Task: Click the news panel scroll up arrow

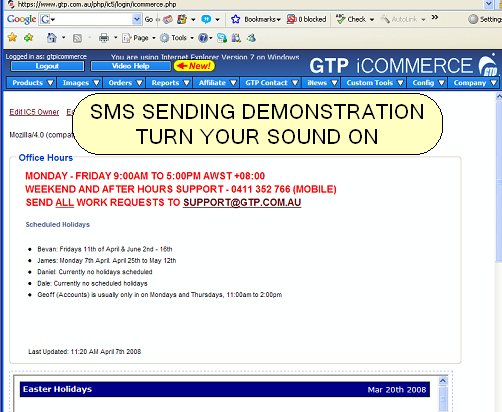Action: 443,380
